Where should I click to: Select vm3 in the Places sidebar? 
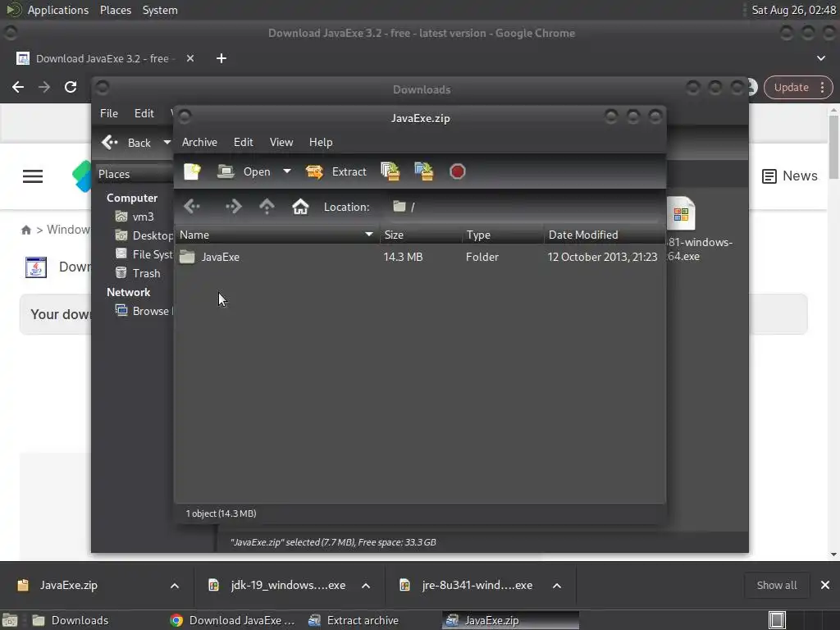pos(135,217)
